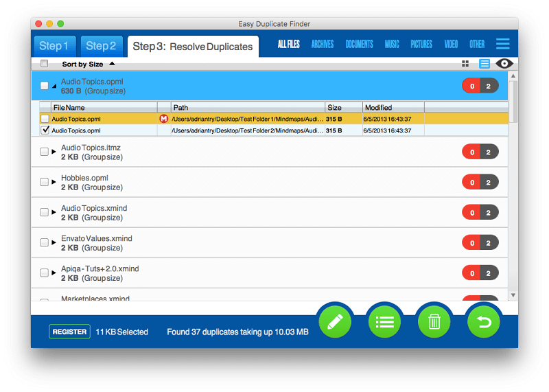Select the Test Folder 2 path cell
549x392 pixels.
pos(248,130)
